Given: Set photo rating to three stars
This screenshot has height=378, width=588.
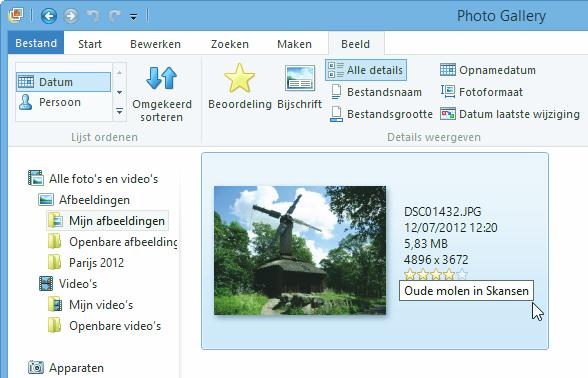Looking at the screenshot, I should pos(436,275).
